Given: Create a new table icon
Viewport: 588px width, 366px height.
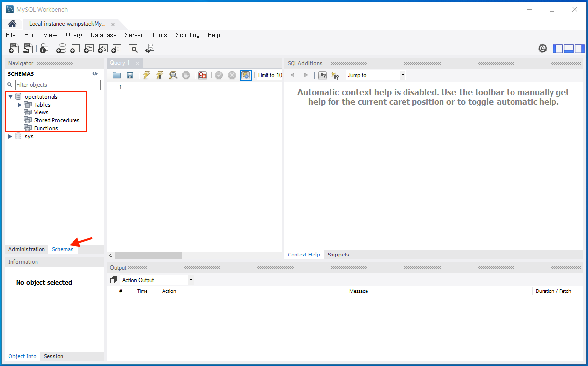Looking at the screenshot, I should coord(75,48).
